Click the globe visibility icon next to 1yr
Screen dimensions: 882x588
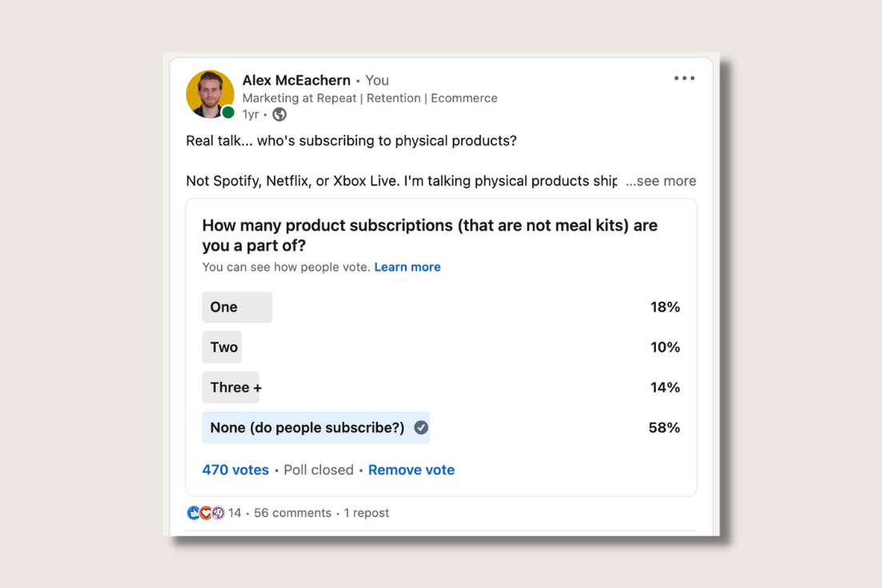tap(278, 114)
